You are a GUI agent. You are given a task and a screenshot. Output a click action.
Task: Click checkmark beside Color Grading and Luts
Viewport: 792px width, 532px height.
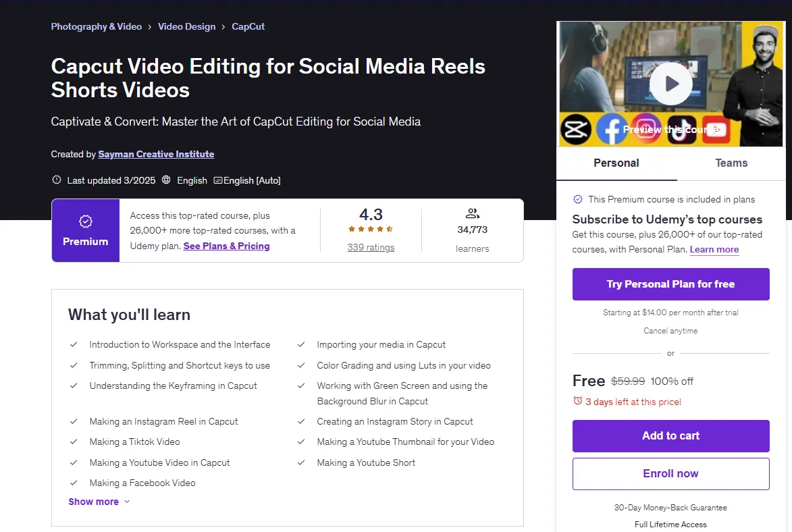(301, 365)
